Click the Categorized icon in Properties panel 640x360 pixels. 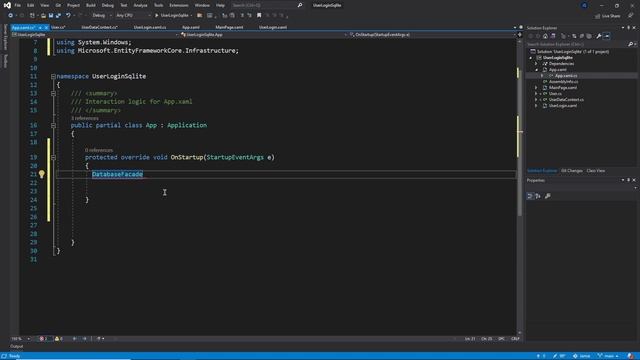530,196
